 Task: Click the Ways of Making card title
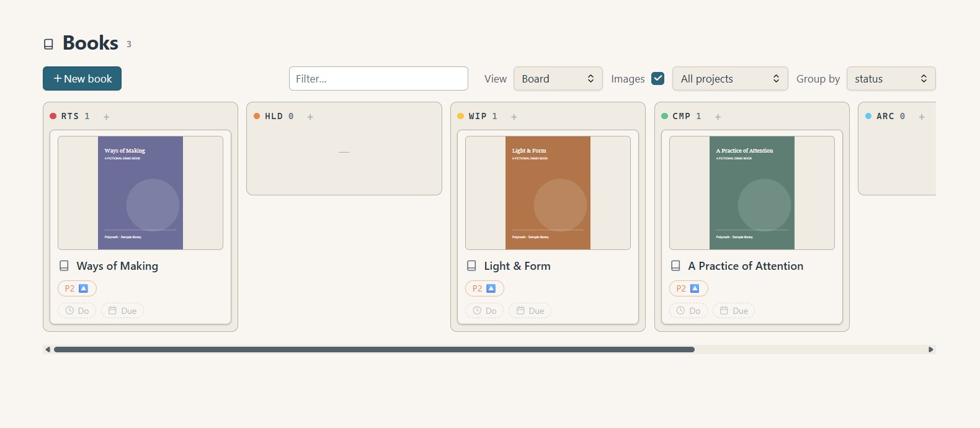point(117,266)
